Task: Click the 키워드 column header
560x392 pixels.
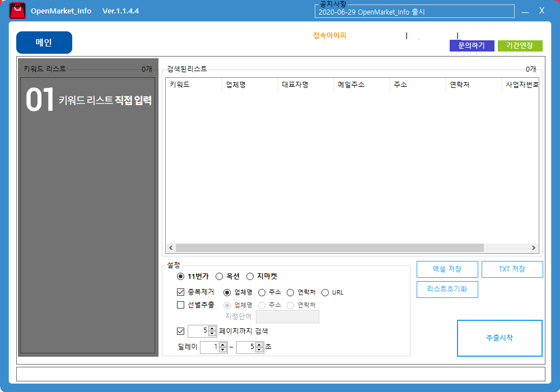Action: click(194, 85)
